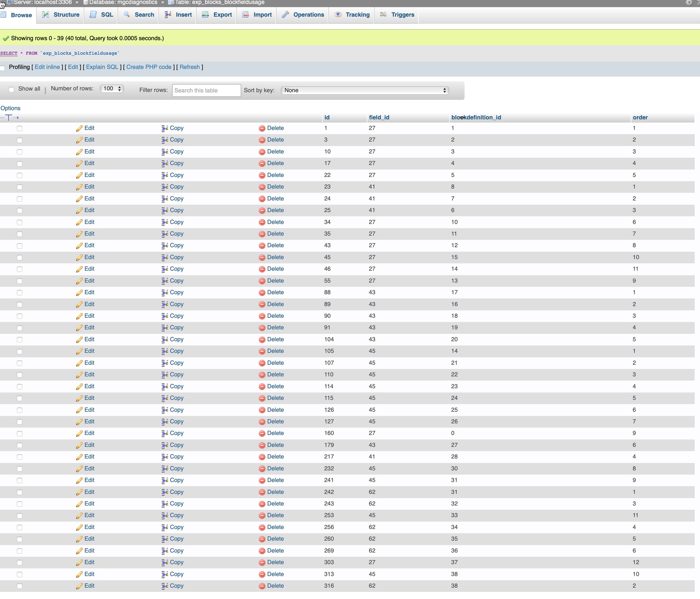Switch to the Structure tab
Viewport: 700px width, 599px height.
tap(60, 15)
